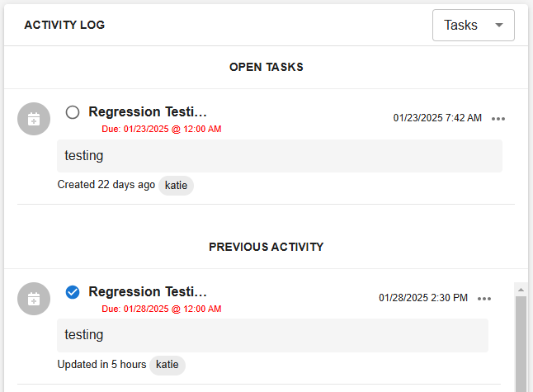Select the testing note in the open task

(280, 156)
